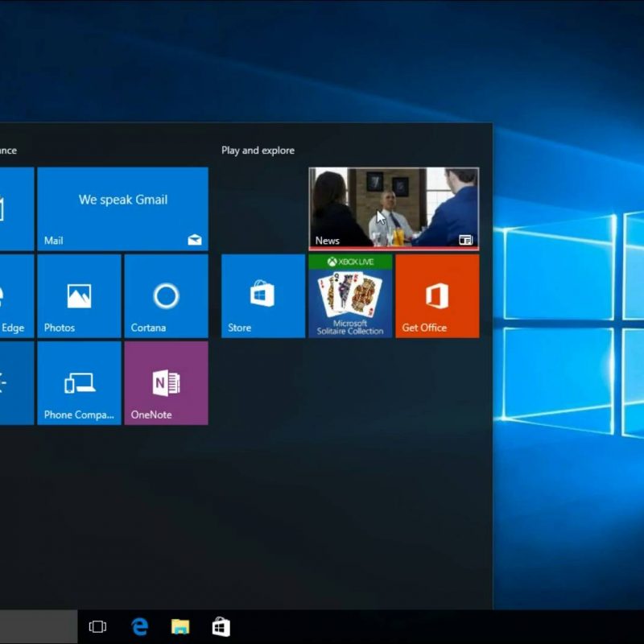Viewport: 644px width, 644px height.
Task: Open the Mail tile showing 'We speak Gmail'
Action: (x=122, y=208)
